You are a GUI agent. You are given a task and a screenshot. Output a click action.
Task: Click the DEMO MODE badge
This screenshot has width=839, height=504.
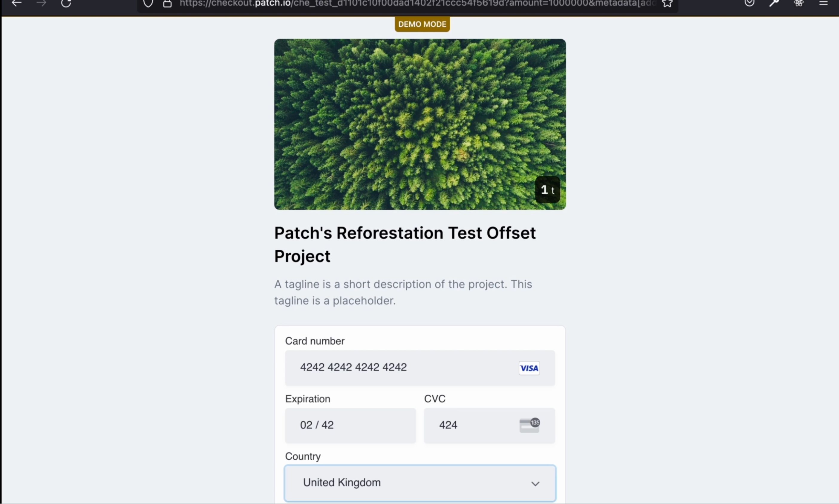[422, 24]
